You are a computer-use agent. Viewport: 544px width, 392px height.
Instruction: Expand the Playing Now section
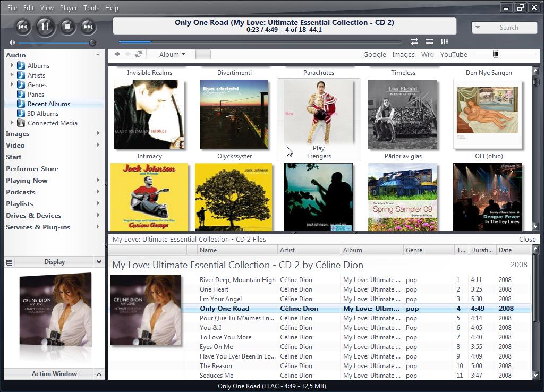pos(98,180)
